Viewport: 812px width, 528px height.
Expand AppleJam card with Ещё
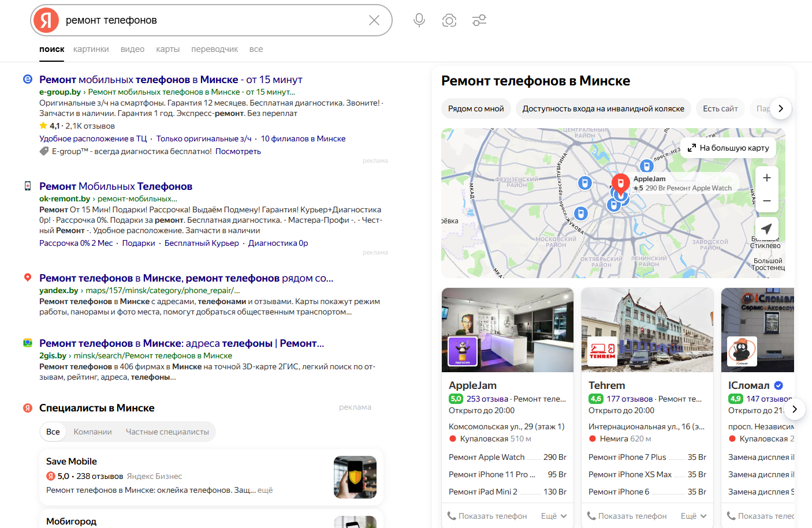pos(554,516)
